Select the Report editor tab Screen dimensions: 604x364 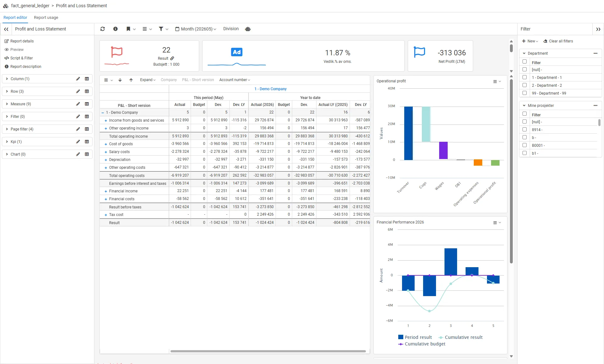[15, 18]
